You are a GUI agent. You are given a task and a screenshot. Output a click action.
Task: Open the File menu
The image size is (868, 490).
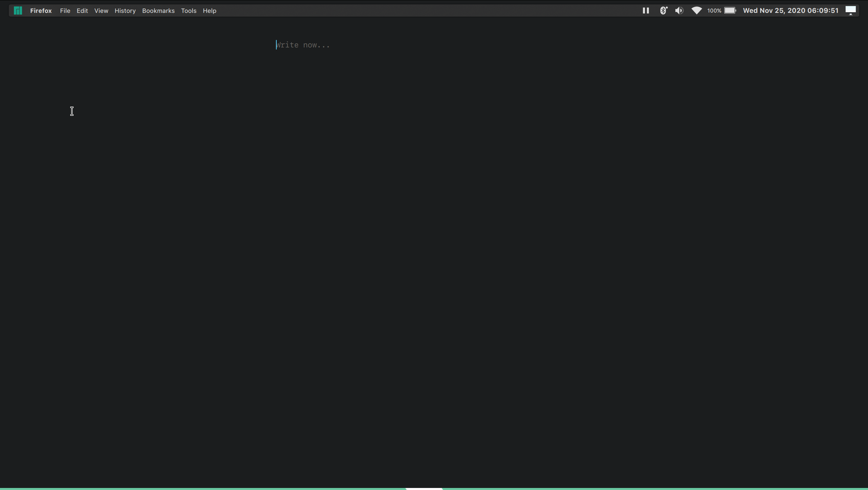point(65,11)
